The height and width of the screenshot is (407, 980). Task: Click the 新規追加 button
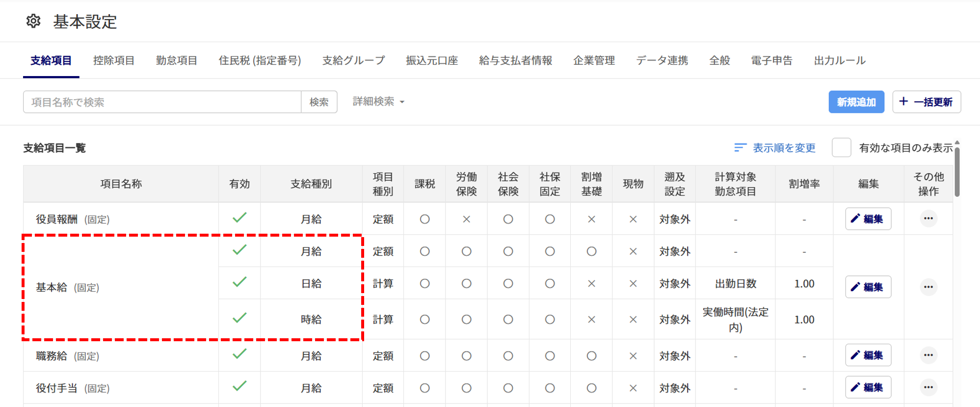point(856,102)
